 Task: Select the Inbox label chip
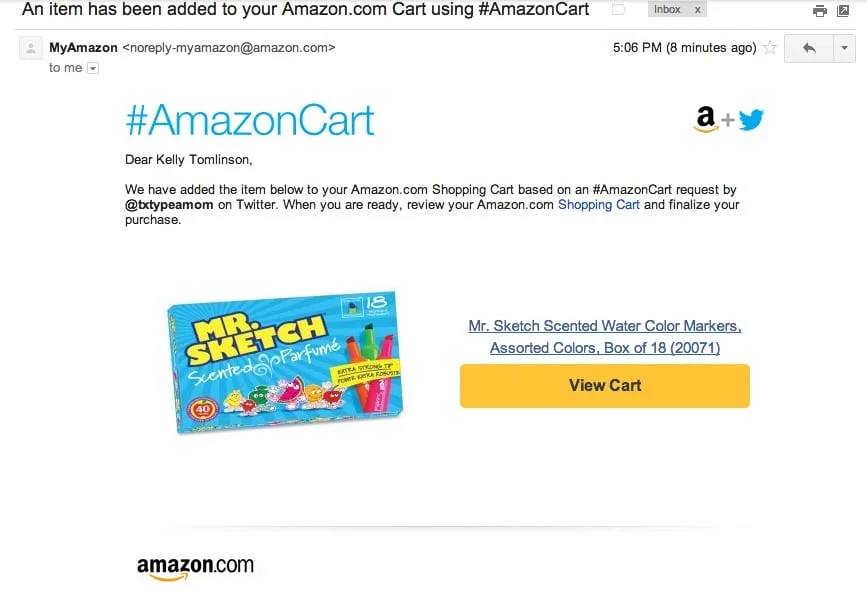click(x=670, y=9)
